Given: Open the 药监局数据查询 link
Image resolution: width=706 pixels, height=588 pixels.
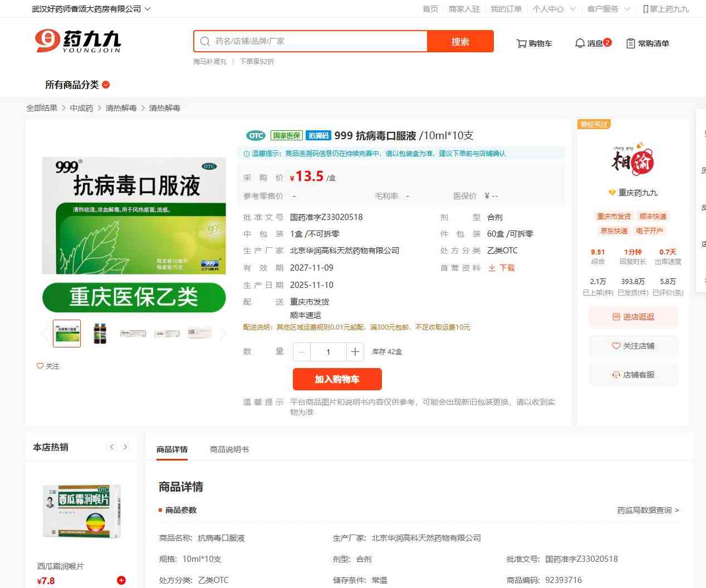Looking at the screenshot, I should pos(648,510).
